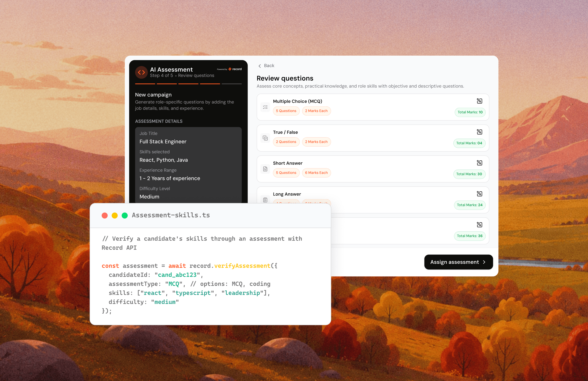
Task: Click the slashed-square icon on the True / False card
Action: click(x=479, y=132)
